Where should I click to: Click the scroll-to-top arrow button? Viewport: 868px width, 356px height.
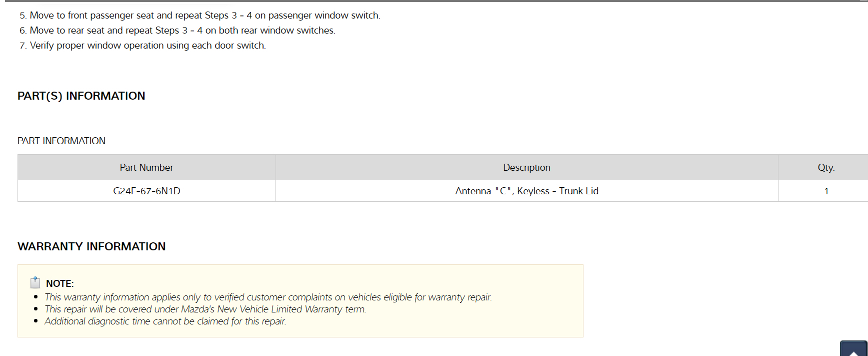click(x=853, y=349)
